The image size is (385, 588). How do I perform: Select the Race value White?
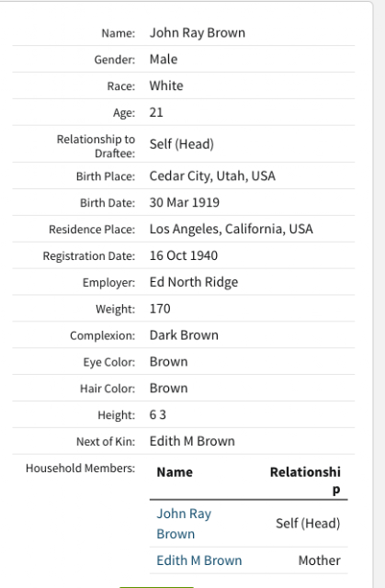point(166,85)
